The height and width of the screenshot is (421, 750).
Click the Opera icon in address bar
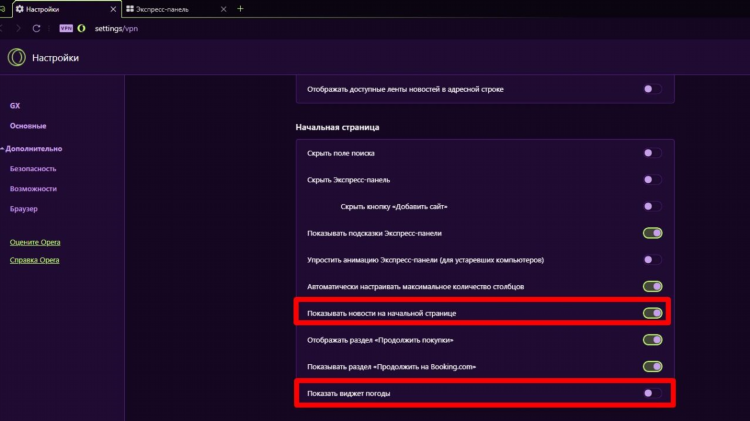point(81,28)
